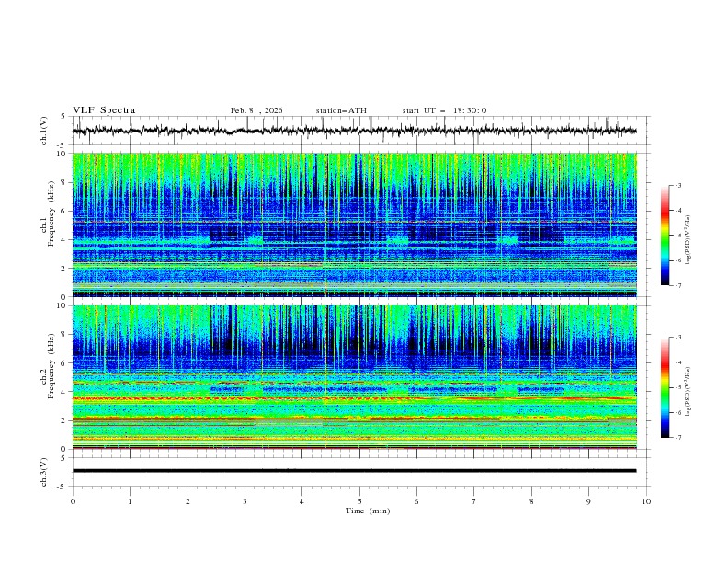Click time axis tick label "9"
This screenshot has height=563, width=728.
588,501
